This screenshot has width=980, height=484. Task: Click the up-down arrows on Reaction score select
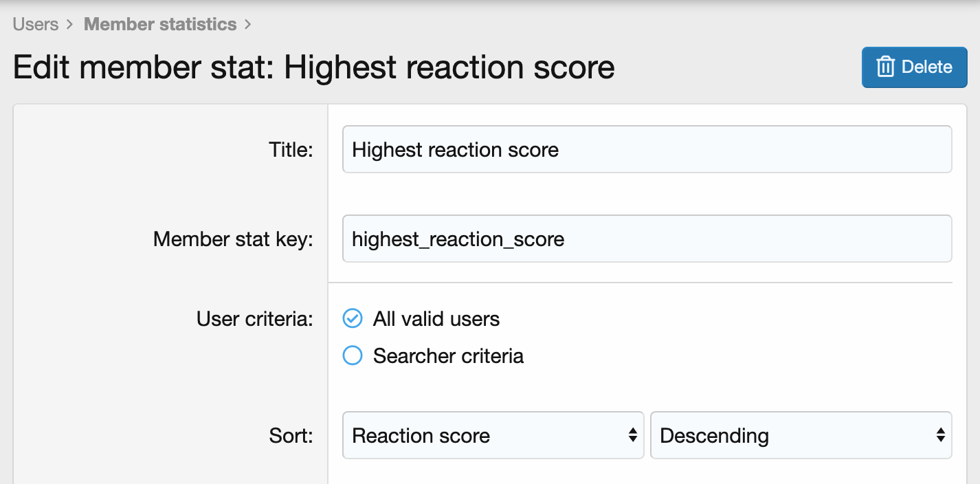pyautogui.click(x=632, y=435)
